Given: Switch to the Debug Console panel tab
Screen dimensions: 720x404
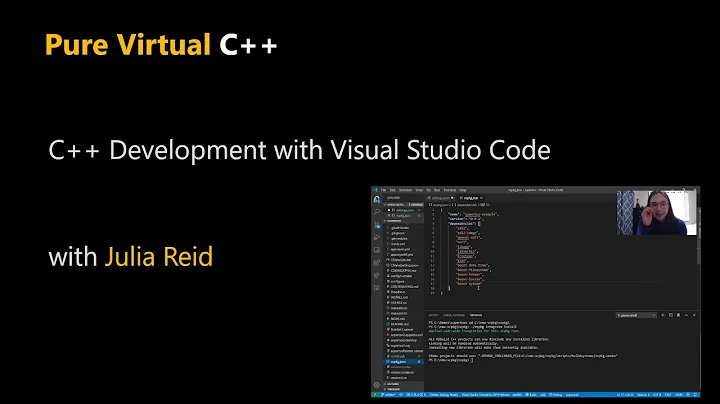Looking at the screenshot, I should [x=454, y=315].
